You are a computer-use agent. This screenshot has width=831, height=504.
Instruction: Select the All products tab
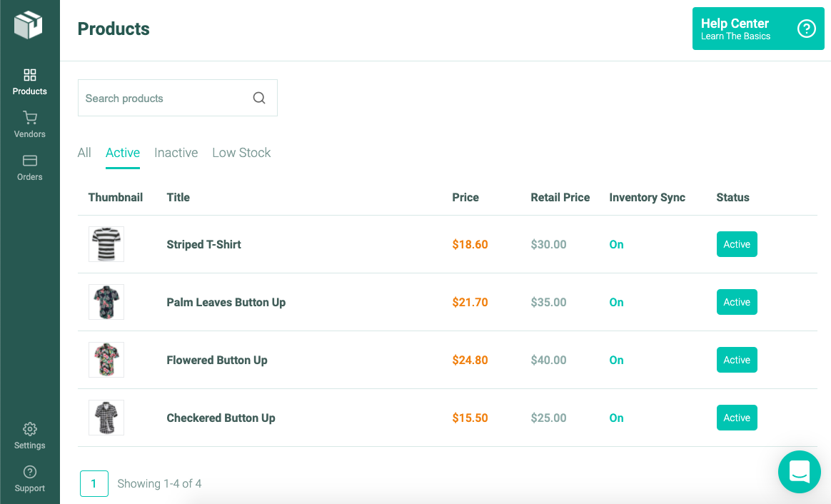pos(84,153)
